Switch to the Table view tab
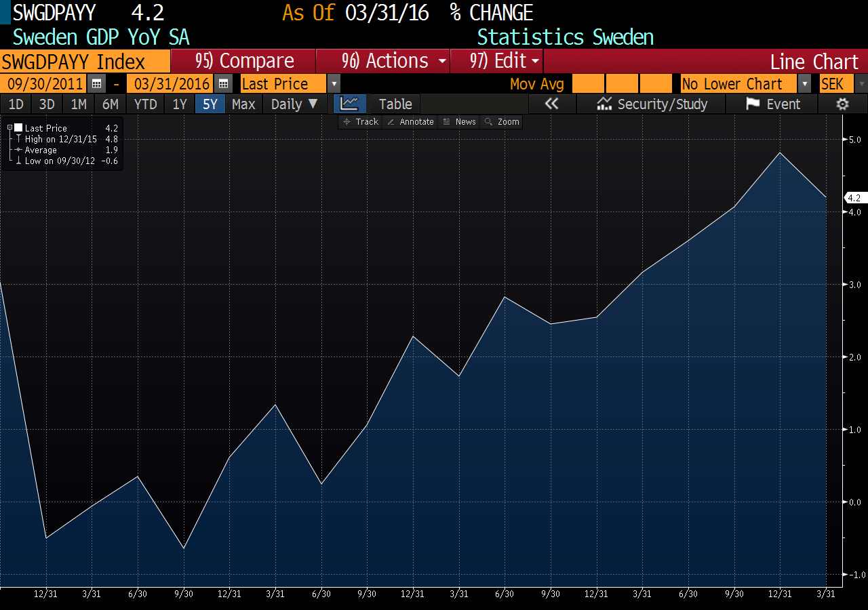The width and height of the screenshot is (868, 610). (x=394, y=104)
